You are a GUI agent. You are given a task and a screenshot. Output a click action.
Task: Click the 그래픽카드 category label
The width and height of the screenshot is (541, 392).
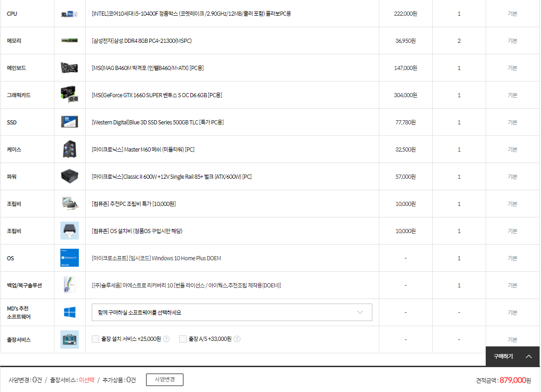click(18, 95)
